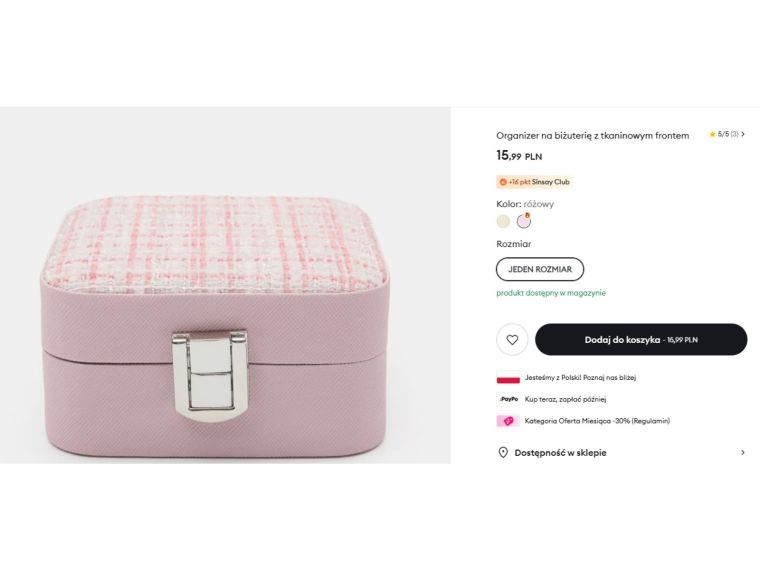
Task: Click the orange Sinsay Club points icon
Action: 503,182
